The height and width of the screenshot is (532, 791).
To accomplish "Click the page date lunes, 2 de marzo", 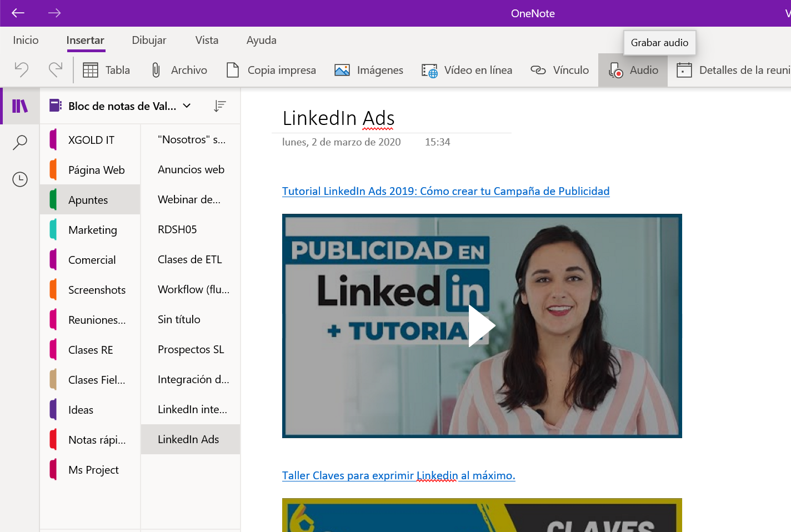I will click(341, 142).
